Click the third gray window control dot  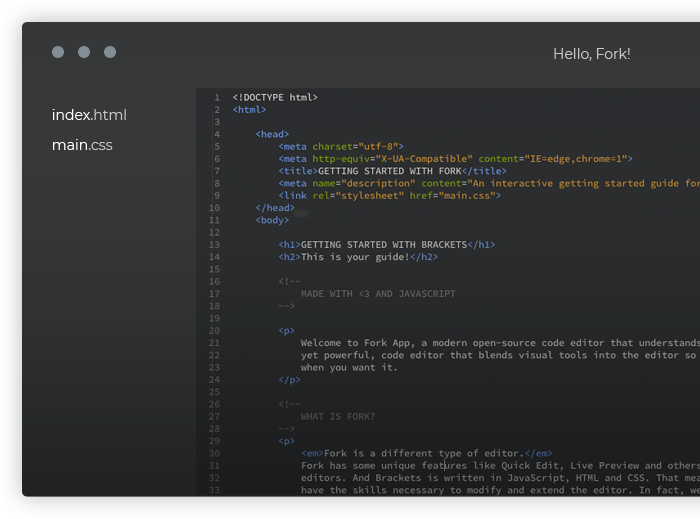pyautogui.click(x=110, y=52)
